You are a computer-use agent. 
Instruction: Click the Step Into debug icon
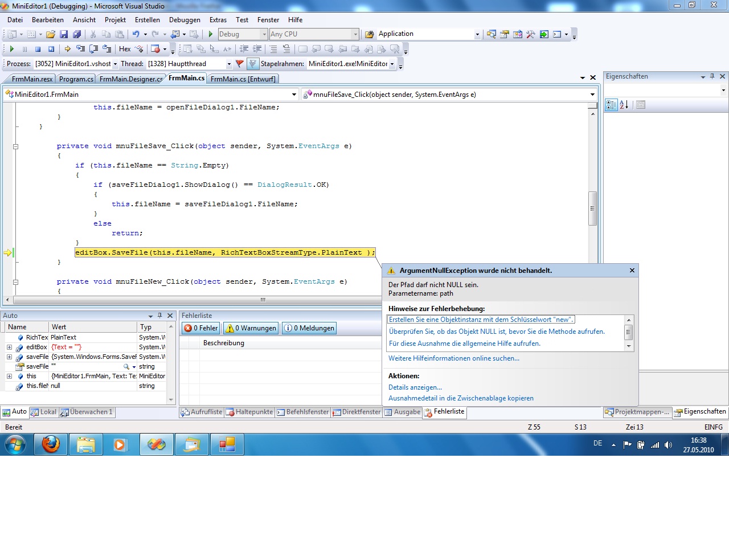click(80, 49)
